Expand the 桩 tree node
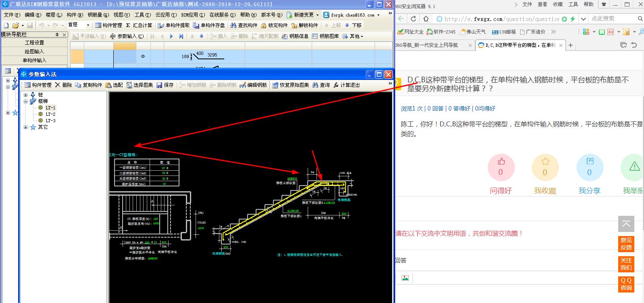The image size is (644, 303). (x=26, y=95)
